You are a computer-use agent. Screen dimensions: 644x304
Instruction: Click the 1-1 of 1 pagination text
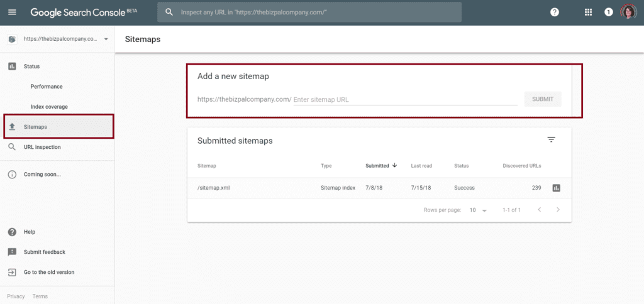coord(511,210)
